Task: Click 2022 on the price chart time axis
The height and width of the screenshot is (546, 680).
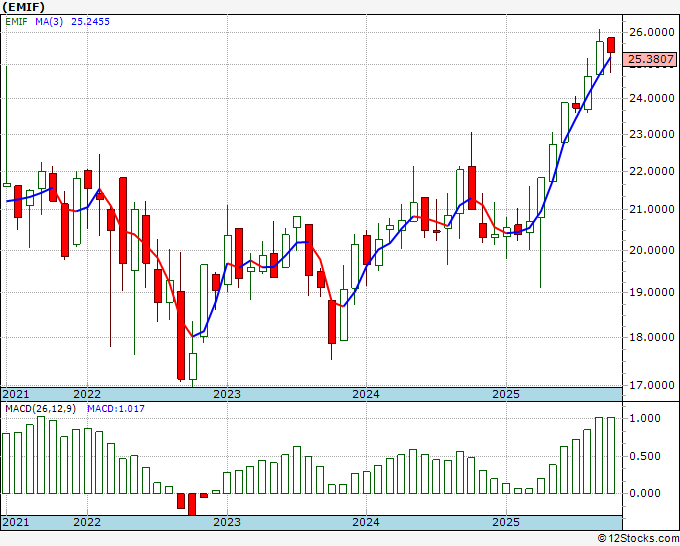Action: tap(87, 394)
